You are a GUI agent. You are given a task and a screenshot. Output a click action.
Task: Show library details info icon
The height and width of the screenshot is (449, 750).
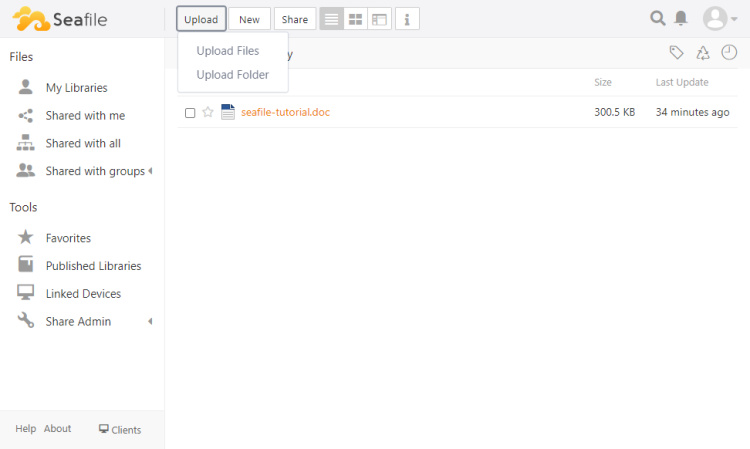[x=407, y=19]
